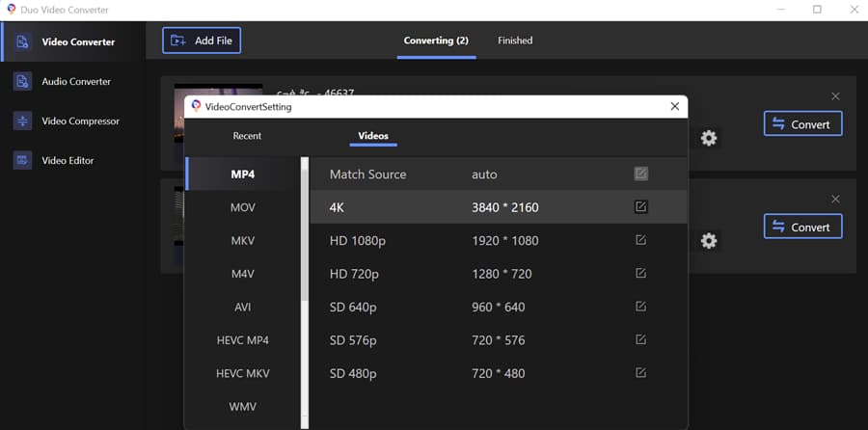Select the MP4 format
Viewport: 868px width, 430px height.
click(x=243, y=174)
